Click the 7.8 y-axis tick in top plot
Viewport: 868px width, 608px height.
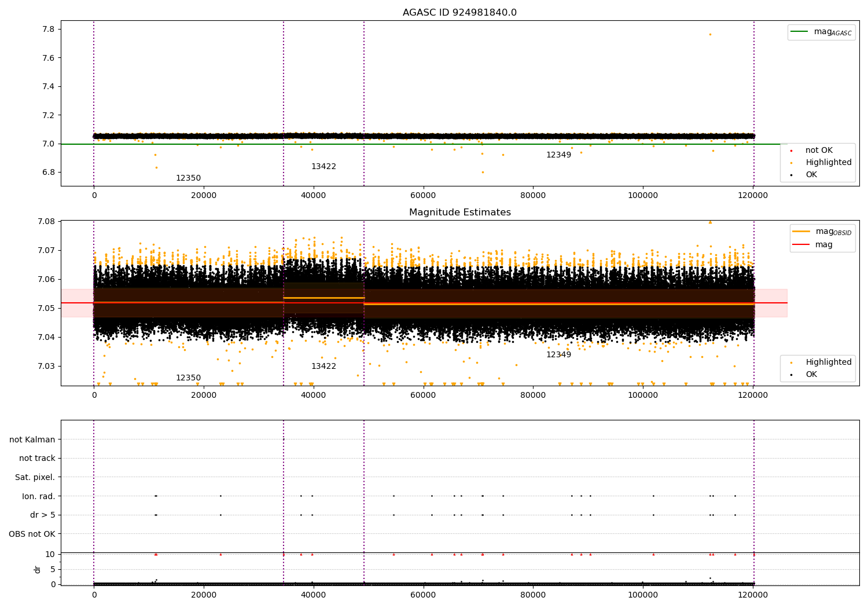(x=48, y=30)
